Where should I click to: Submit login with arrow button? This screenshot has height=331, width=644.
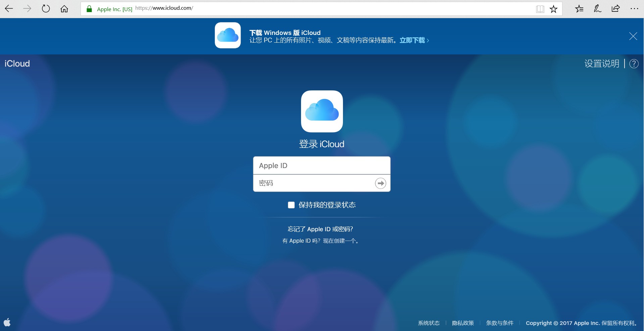click(x=380, y=183)
